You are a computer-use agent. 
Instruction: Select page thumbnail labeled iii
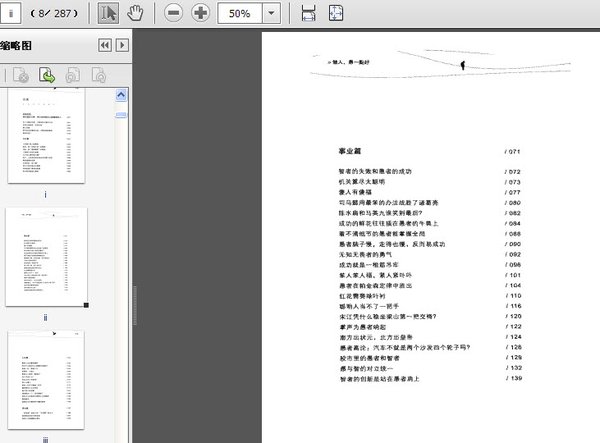[x=46, y=380]
